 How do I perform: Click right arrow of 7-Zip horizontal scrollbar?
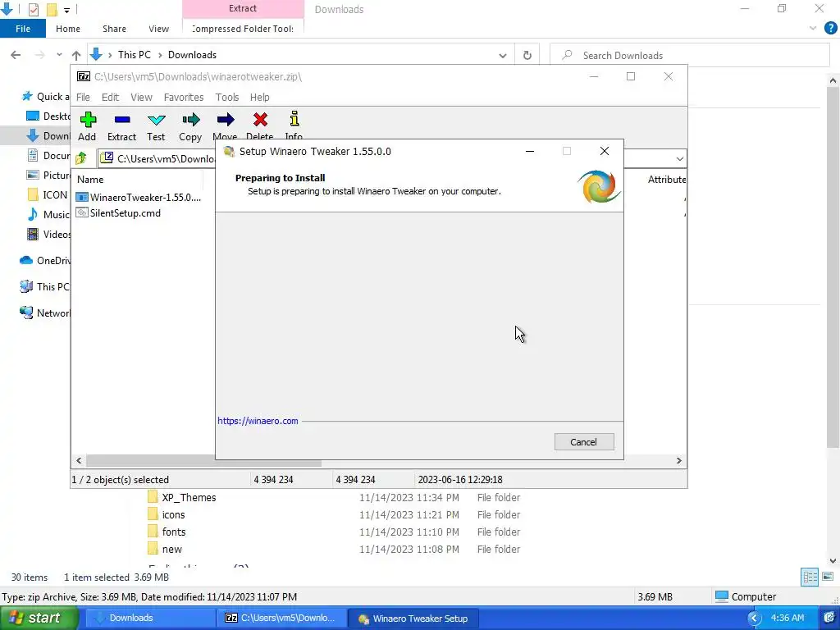point(678,461)
